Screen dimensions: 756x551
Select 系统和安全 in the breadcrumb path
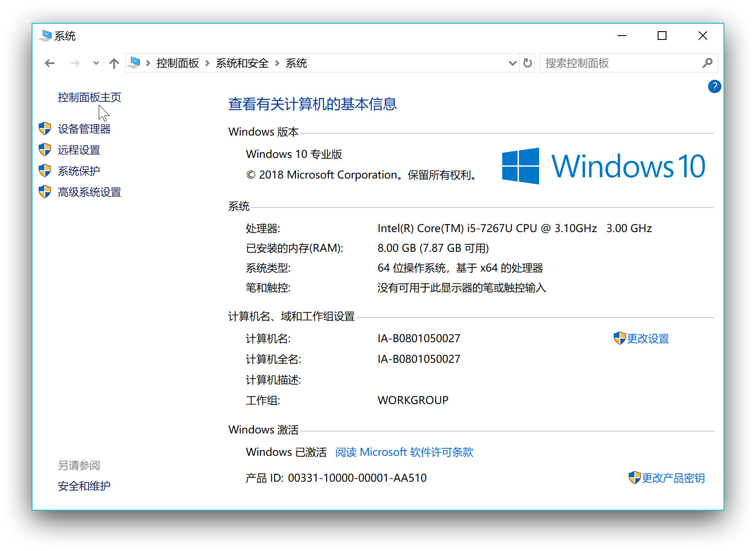tap(242, 63)
